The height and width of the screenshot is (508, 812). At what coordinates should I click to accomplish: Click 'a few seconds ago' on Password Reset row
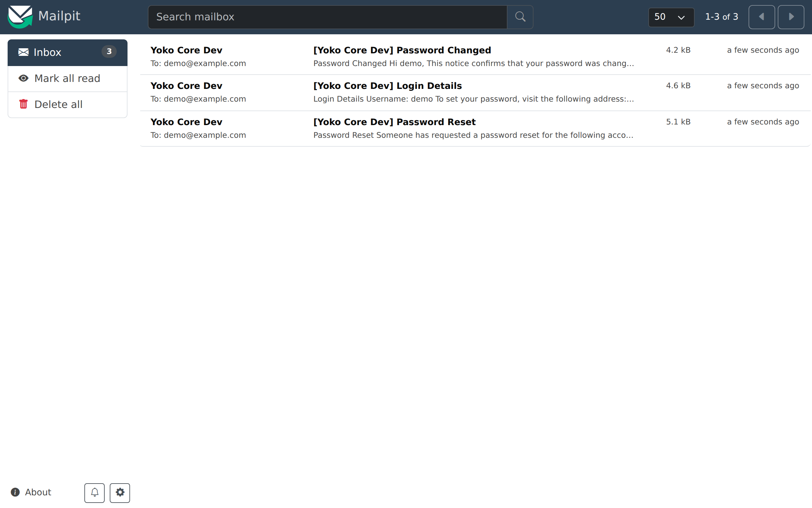[x=763, y=122]
